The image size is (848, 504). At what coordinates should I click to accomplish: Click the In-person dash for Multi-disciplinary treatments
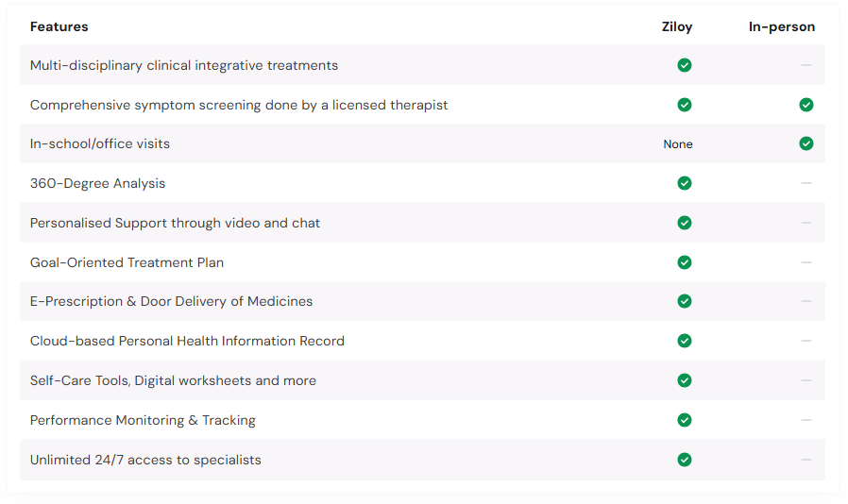point(806,65)
